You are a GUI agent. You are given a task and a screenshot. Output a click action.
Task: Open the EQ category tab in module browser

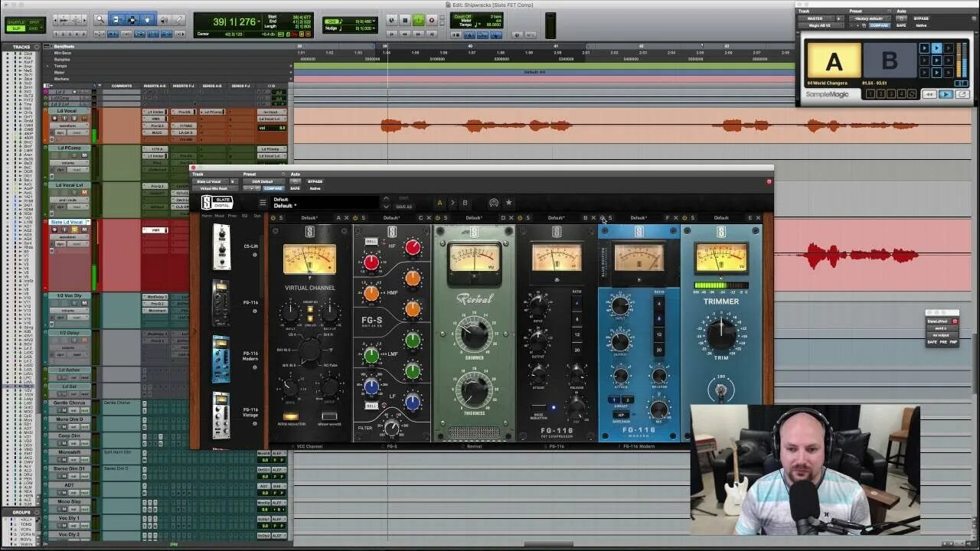(245, 216)
